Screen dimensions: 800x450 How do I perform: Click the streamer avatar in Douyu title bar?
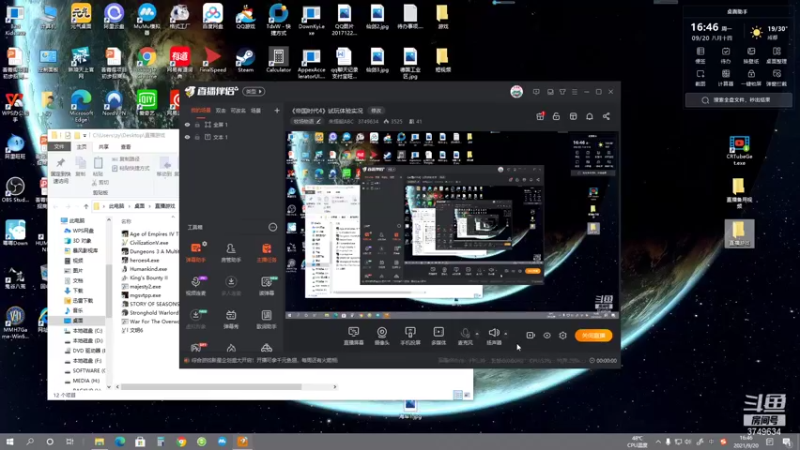(x=516, y=92)
